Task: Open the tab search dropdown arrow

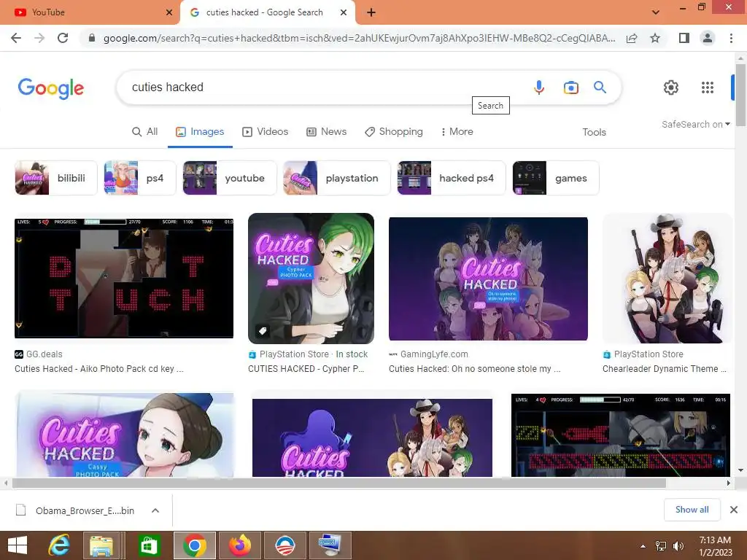Action: [x=656, y=12]
